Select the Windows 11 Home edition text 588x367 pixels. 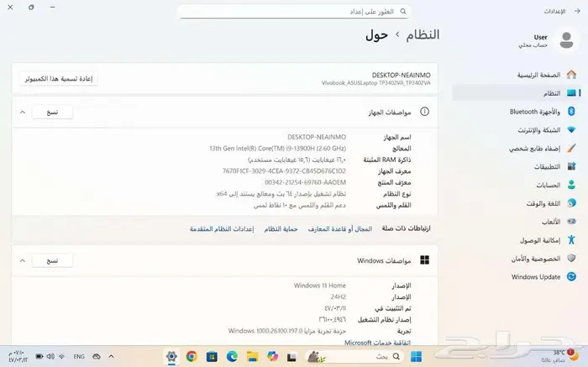319,286
